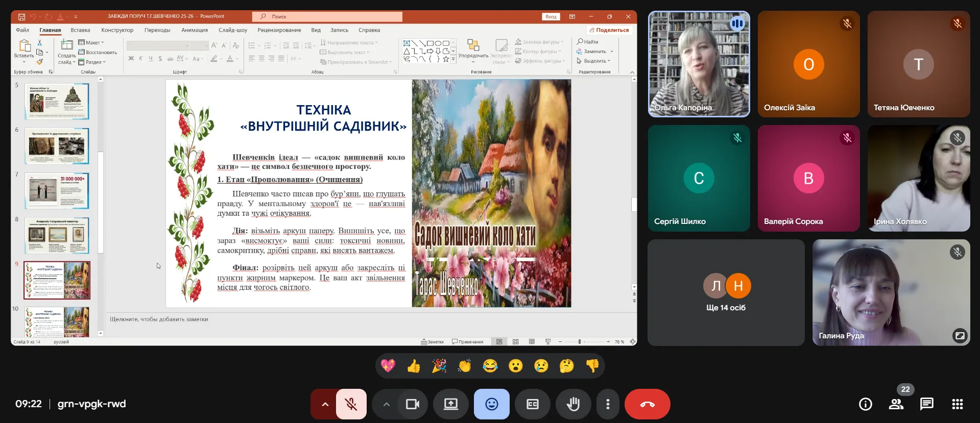The height and width of the screenshot is (423, 980).
Task: Expand video settings arrow beside camera
Action: 386,404
